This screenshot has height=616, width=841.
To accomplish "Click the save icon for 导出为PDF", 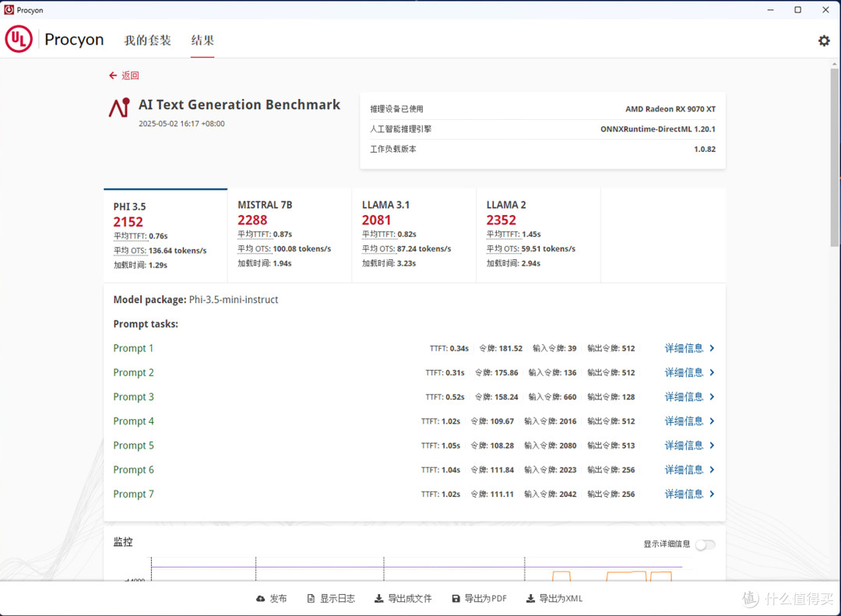I will coord(456,598).
